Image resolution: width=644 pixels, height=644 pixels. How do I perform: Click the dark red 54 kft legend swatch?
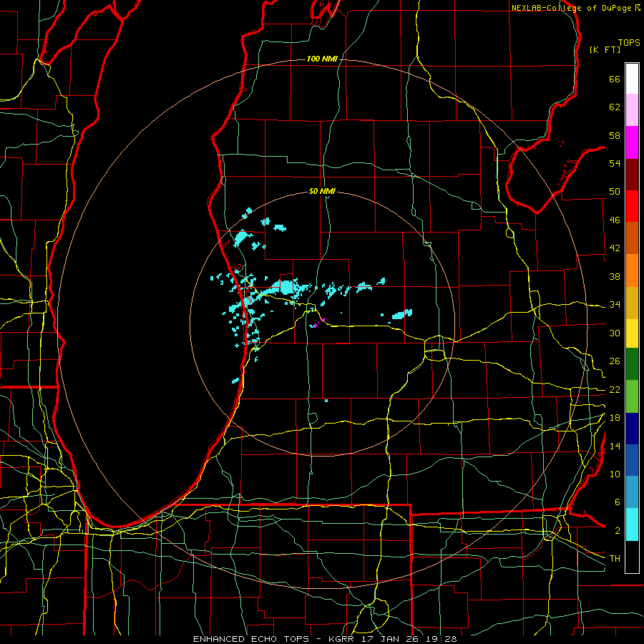pos(632,175)
